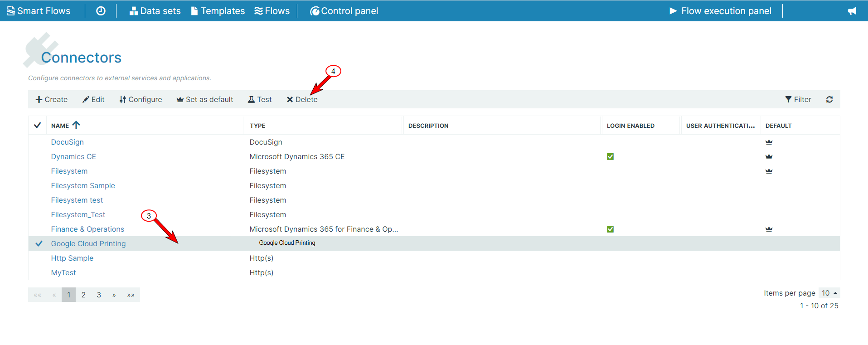Click the USER AUTHENTICATI... column header
This screenshot has height=345, width=868.
(x=720, y=126)
